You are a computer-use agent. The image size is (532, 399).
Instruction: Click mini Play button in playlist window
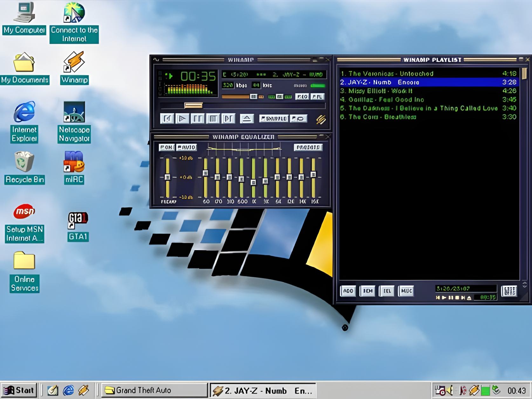pyautogui.click(x=444, y=297)
